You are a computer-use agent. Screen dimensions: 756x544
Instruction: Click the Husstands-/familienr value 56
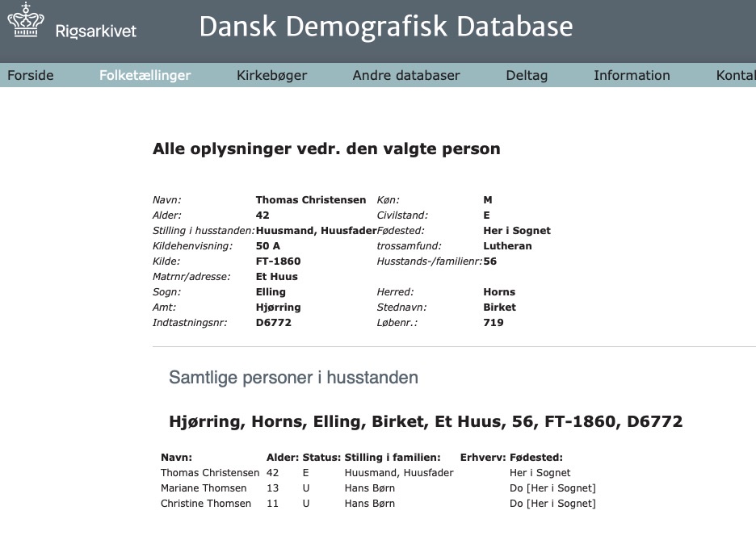(489, 262)
